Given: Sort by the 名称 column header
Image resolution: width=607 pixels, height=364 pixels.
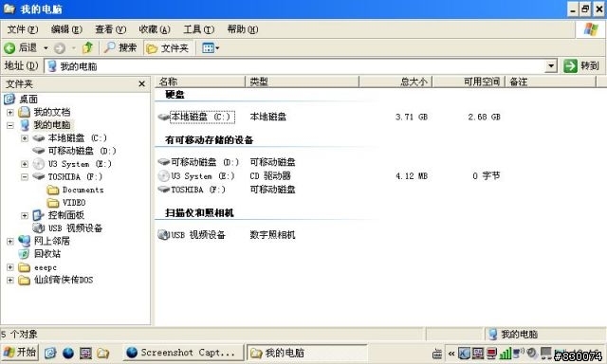Looking at the screenshot, I should 200,82.
